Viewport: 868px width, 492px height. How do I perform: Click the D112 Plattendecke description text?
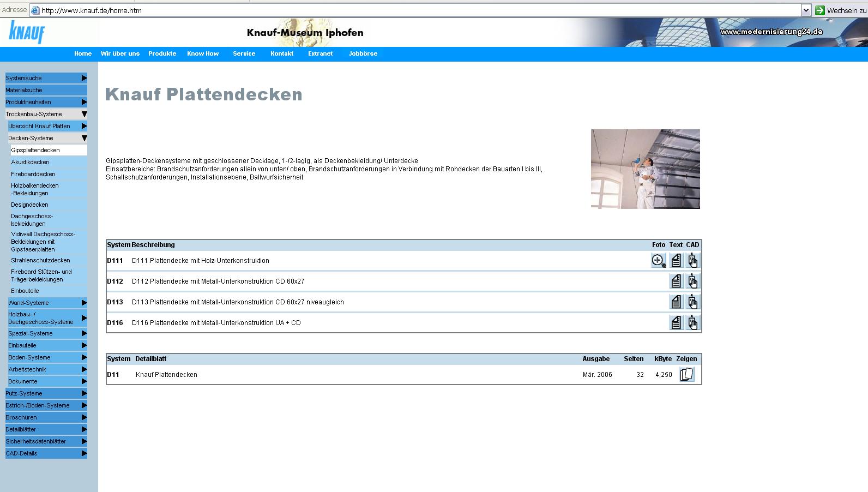218,281
